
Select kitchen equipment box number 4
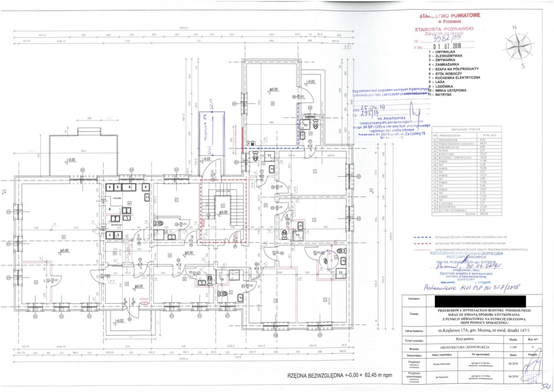point(146,187)
